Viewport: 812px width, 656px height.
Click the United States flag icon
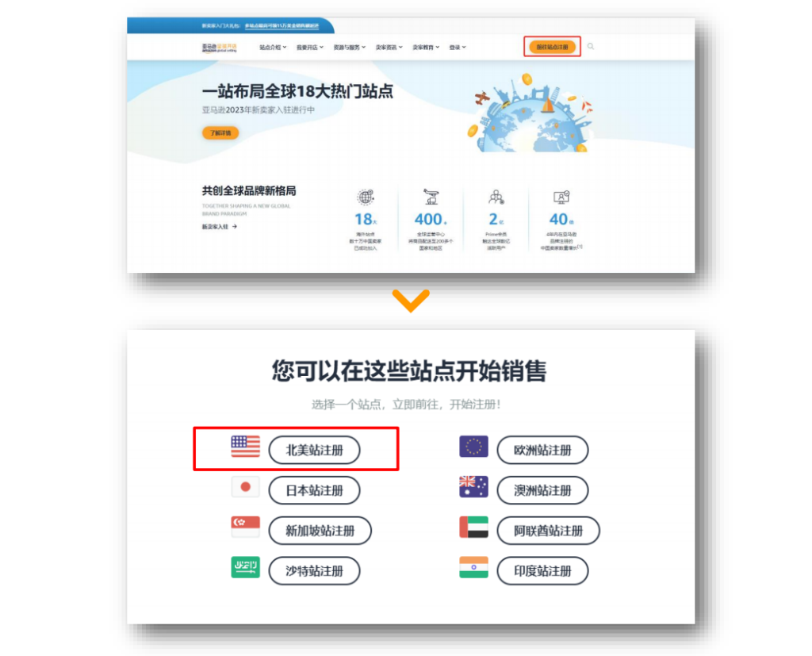[x=245, y=447]
